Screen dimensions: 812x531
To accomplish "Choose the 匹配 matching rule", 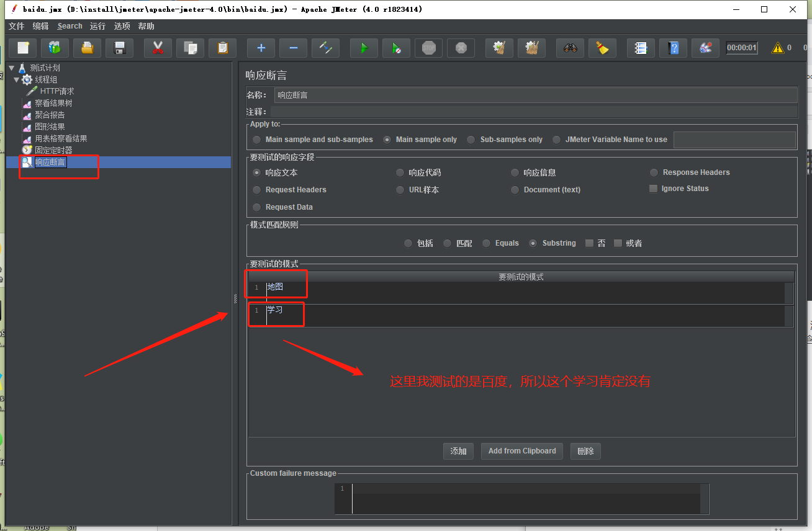I will click(x=448, y=243).
